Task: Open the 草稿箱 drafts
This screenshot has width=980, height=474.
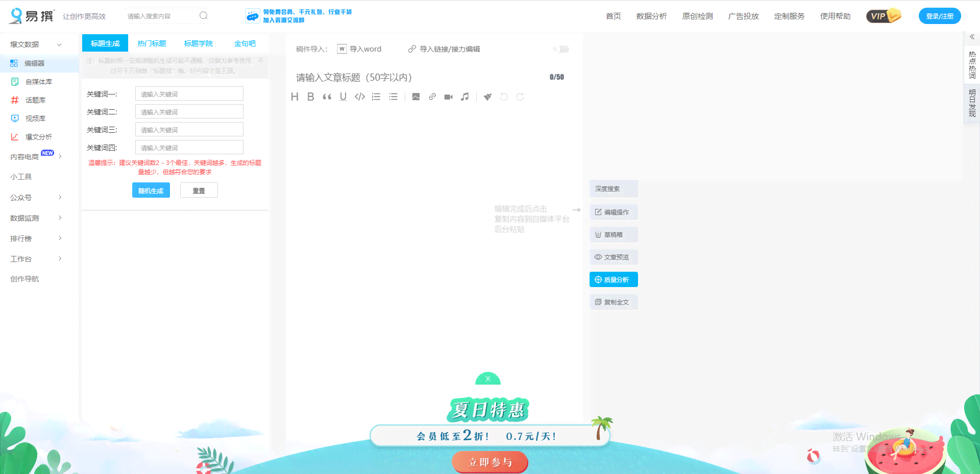Action: click(614, 234)
